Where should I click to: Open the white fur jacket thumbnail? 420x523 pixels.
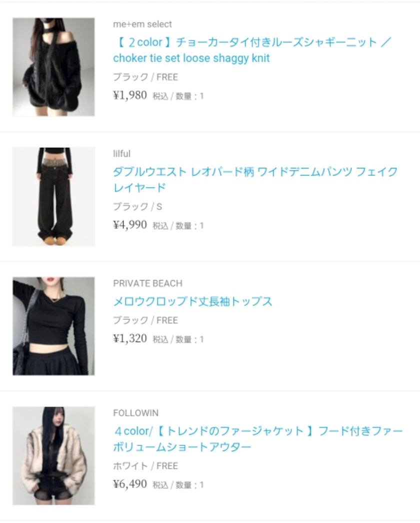click(53, 455)
